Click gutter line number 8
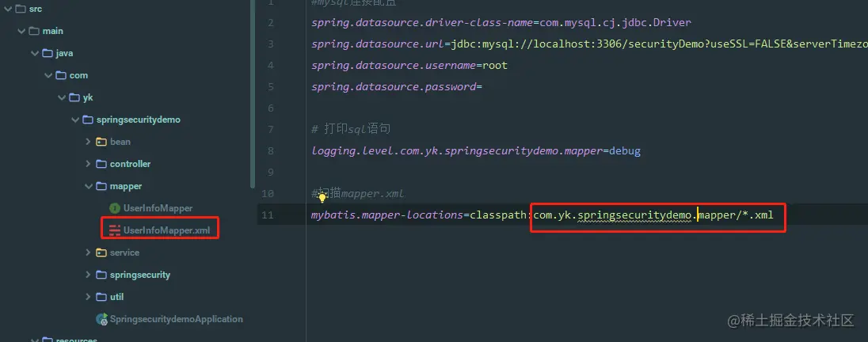This screenshot has height=342, width=868. [x=270, y=150]
